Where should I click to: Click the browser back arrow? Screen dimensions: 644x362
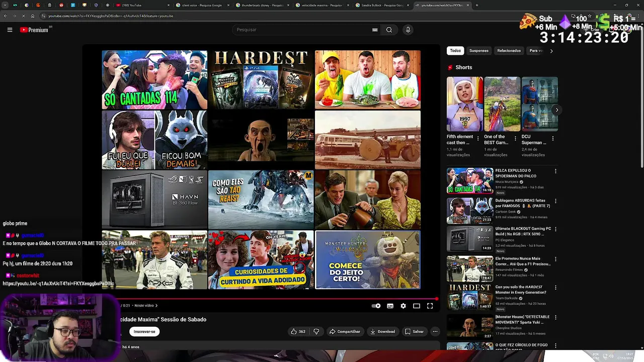coord(6,16)
